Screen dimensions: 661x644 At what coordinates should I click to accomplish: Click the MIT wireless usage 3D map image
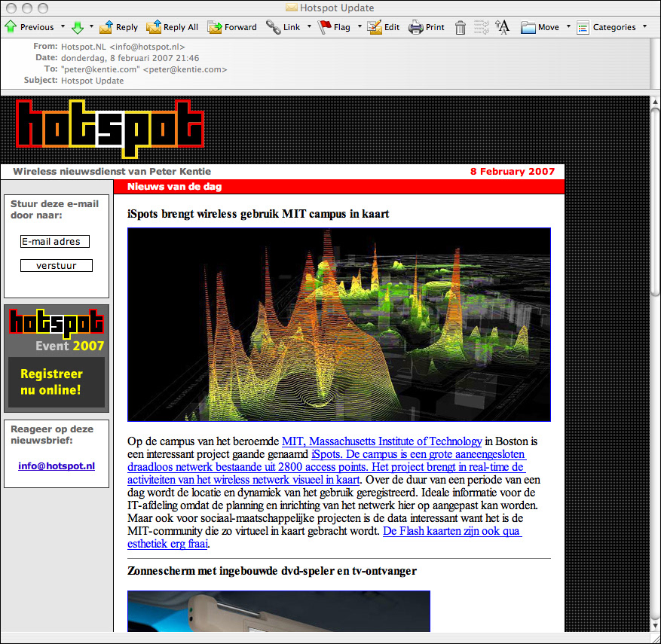(x=339, y=325)
